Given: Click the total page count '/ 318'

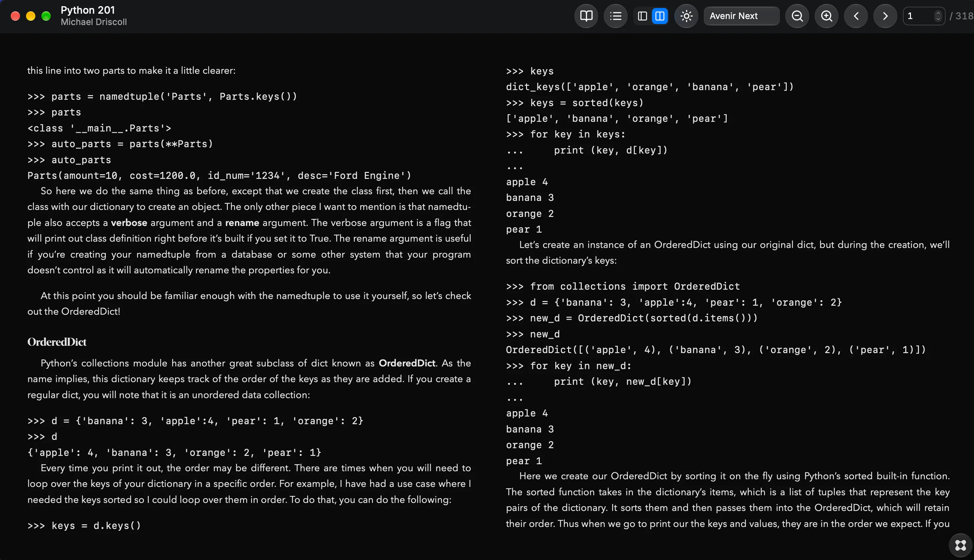Looking at the screenshot, I should [x=961, y=16].
